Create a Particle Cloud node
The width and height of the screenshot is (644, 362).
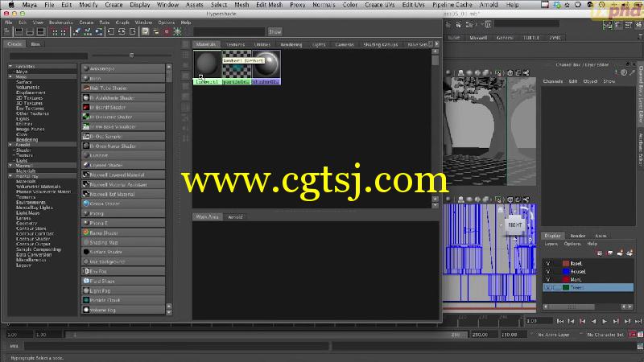point(123,300)
